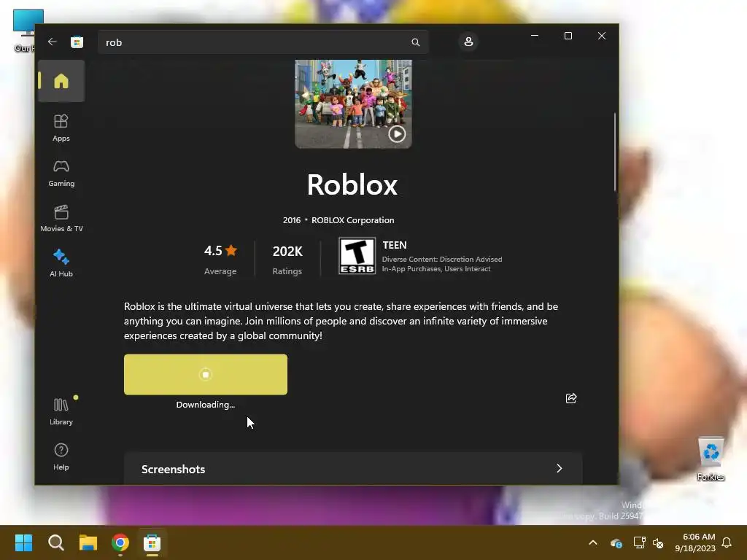Click the Roblox description text
The height and width of the screenshot is (560, 747).
[x=341, y=321]
